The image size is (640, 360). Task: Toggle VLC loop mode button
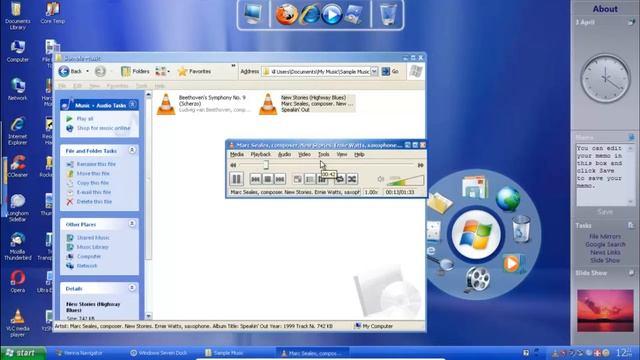coord(340,179)
